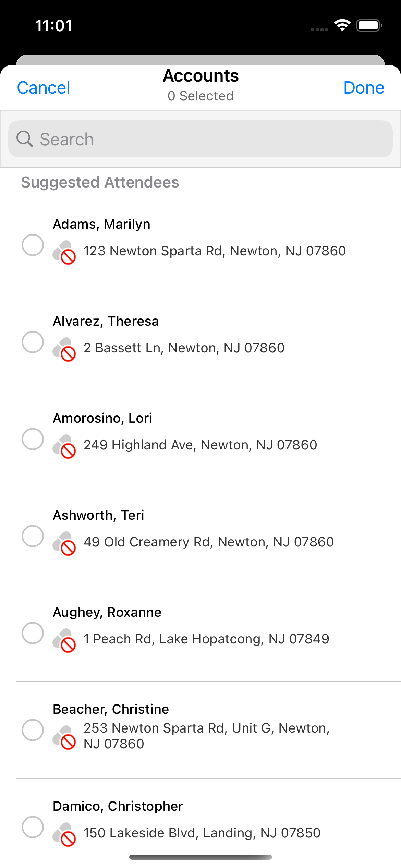The width and height of the screenshot is (401, 868).
Task: Tap the restricted-sample pill icon for Adams, Marilyn
Action: point(64,252)
